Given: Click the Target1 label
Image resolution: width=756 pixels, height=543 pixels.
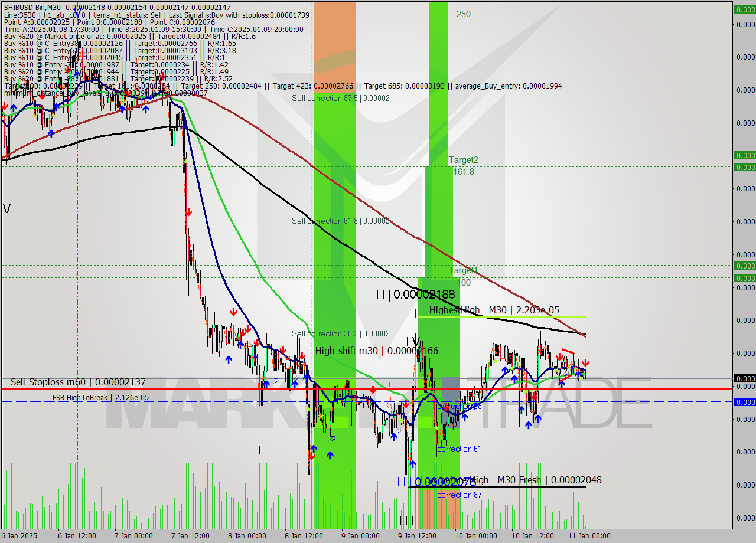Looking at the screenshot, I should click(x=463, y=271).
